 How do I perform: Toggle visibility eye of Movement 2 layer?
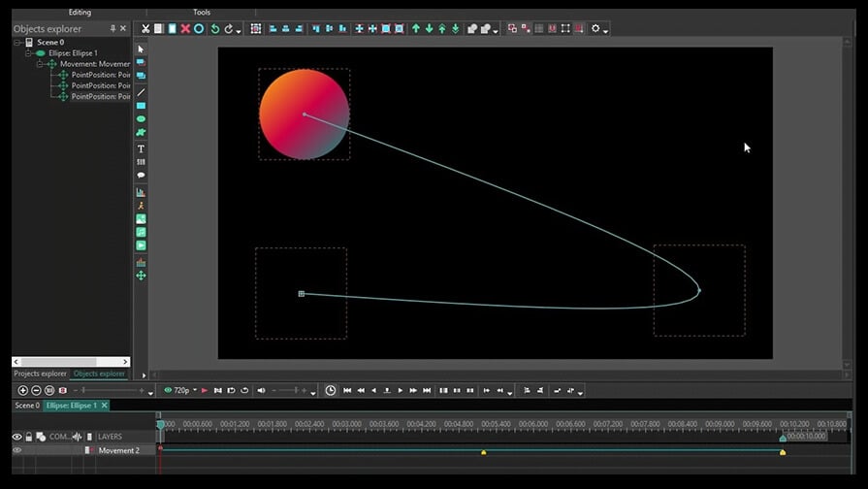pyautogui.click(x=17, y=450)
